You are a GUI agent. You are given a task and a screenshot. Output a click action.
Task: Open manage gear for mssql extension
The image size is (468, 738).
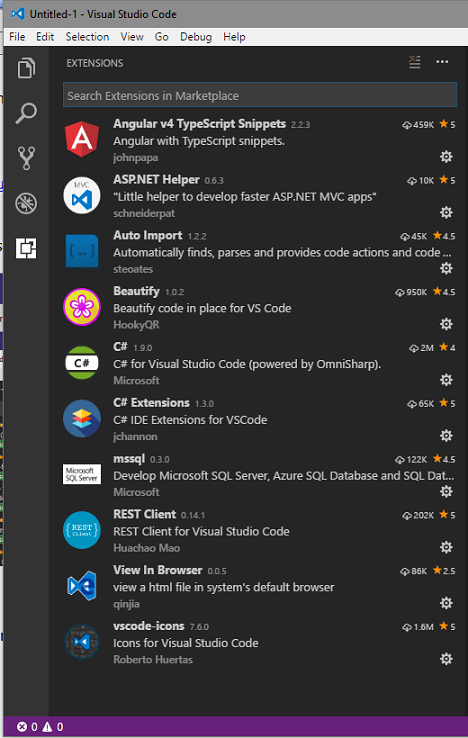(446, 491)
